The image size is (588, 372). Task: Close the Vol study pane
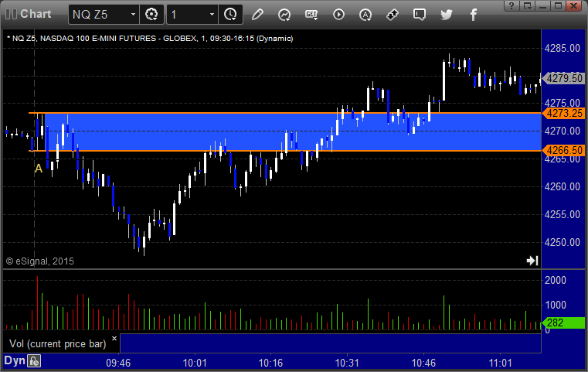pyautogui.click(x=114, y=338)
